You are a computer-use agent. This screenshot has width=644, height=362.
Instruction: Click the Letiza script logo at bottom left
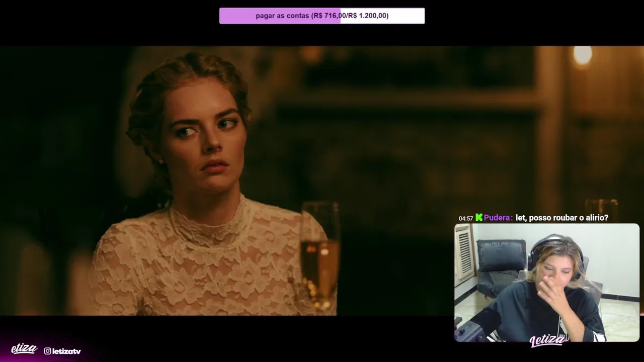(24, 349)
